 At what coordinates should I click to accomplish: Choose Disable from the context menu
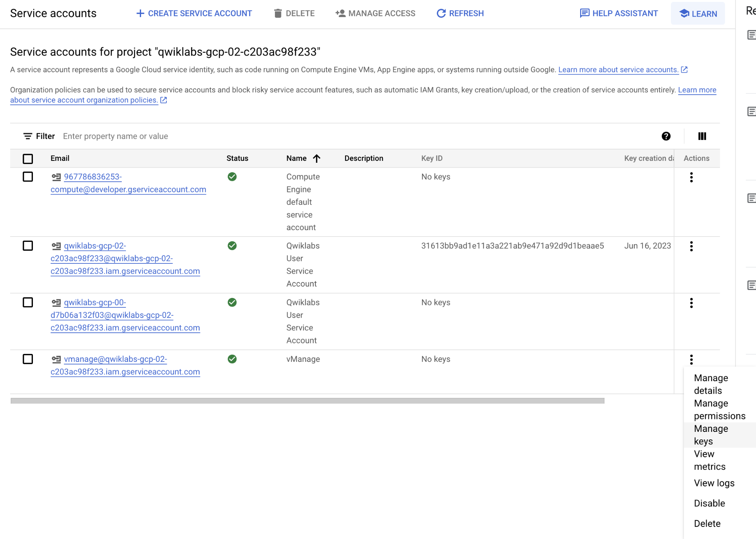[x=720, y=503]
